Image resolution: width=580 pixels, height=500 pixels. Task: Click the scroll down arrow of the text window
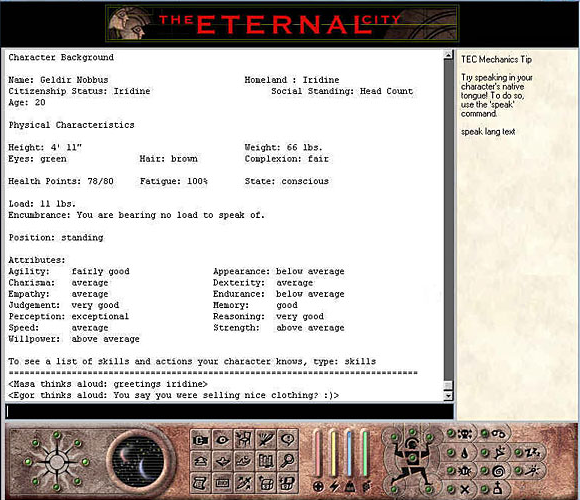click(x=448, y=395)
